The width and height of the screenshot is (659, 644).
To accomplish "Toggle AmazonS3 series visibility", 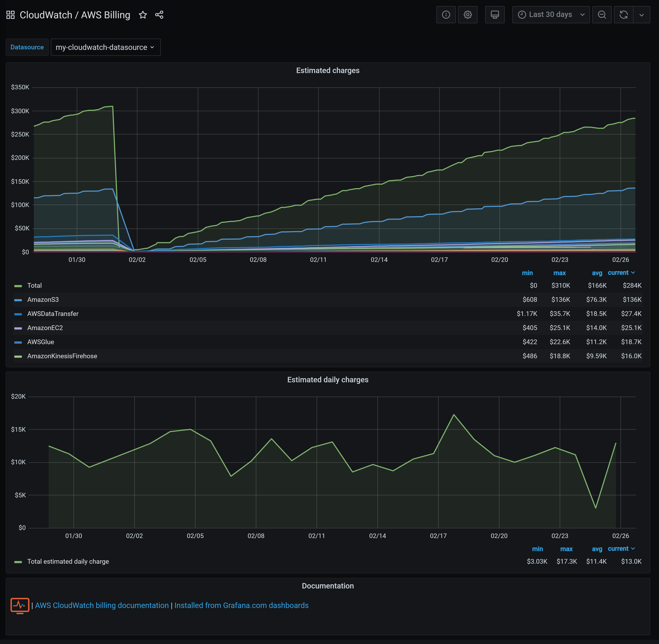I will tap(43, 300).
